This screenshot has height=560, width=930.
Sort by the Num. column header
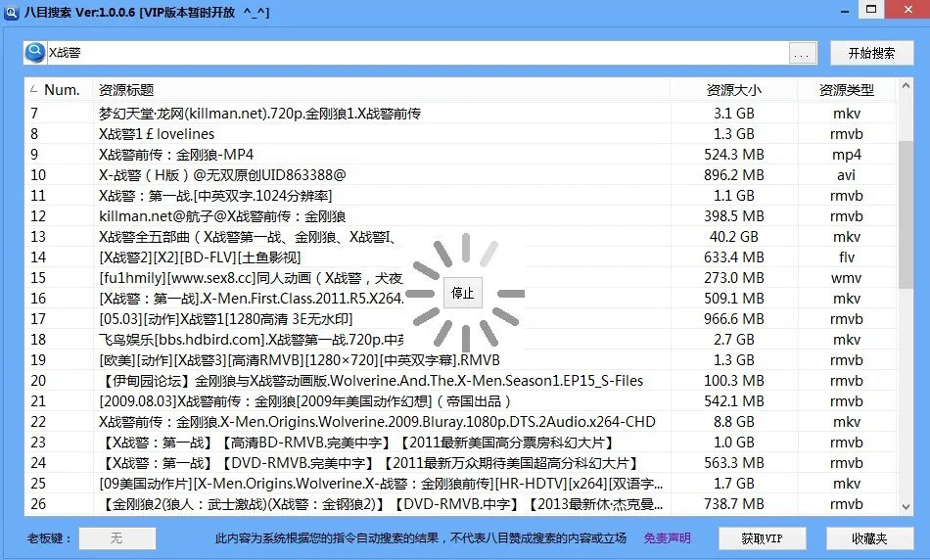point(58,89)
